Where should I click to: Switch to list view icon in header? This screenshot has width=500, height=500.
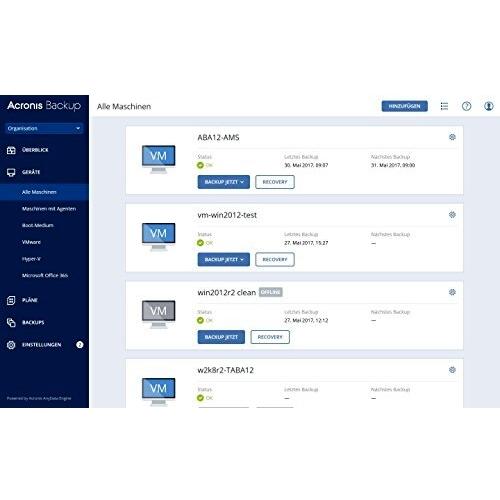point(444,106)
